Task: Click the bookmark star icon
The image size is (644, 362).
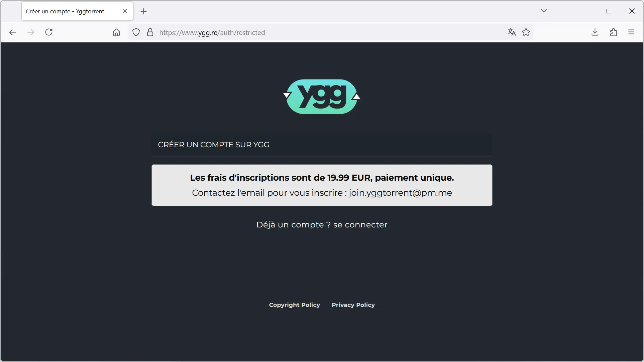Action: pyautogui.click(x=526, y=32)
